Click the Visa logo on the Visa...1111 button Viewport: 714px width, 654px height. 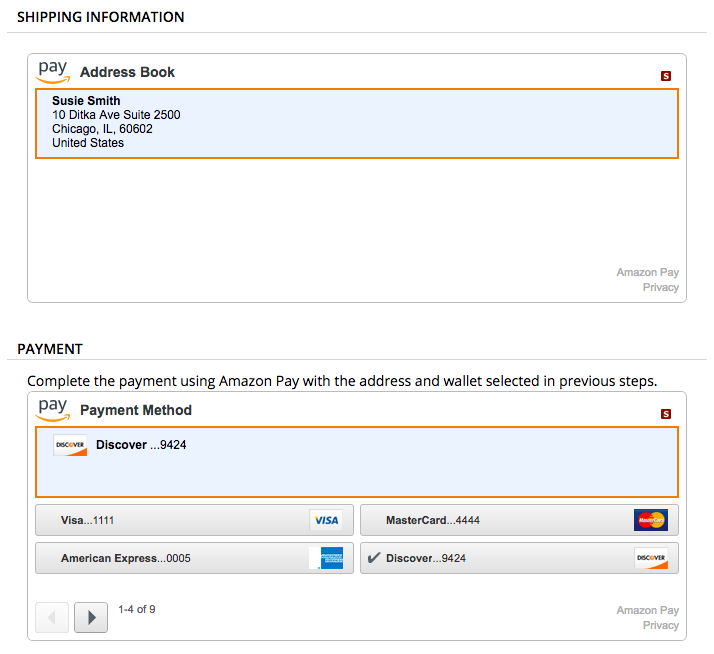click(x=326, y=520)
